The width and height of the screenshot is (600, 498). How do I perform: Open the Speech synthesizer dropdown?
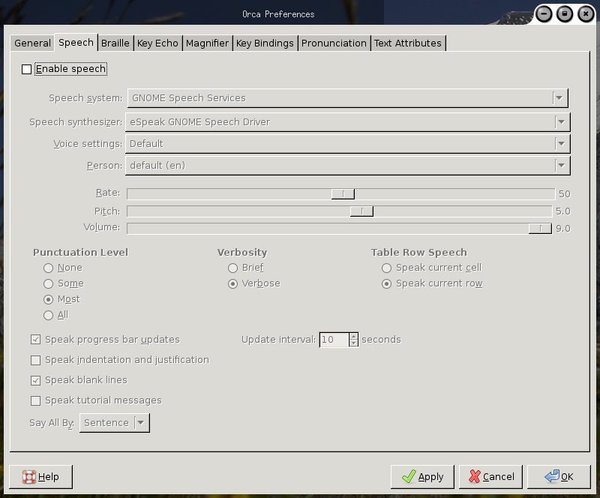pos(347,122)
